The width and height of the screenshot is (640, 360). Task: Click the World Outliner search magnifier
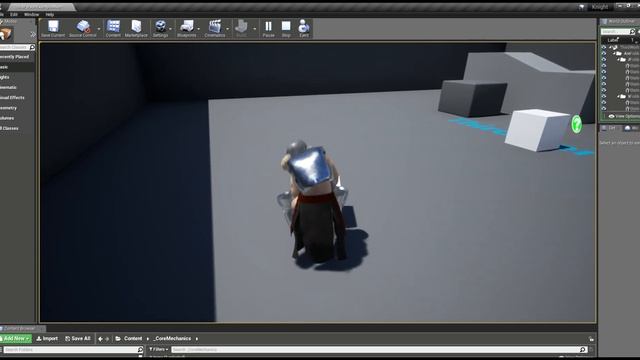(x=632, y=31)
